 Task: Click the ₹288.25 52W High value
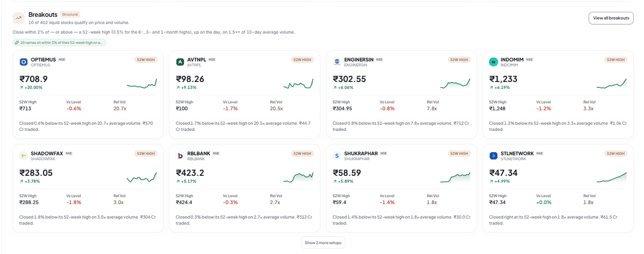29,202
